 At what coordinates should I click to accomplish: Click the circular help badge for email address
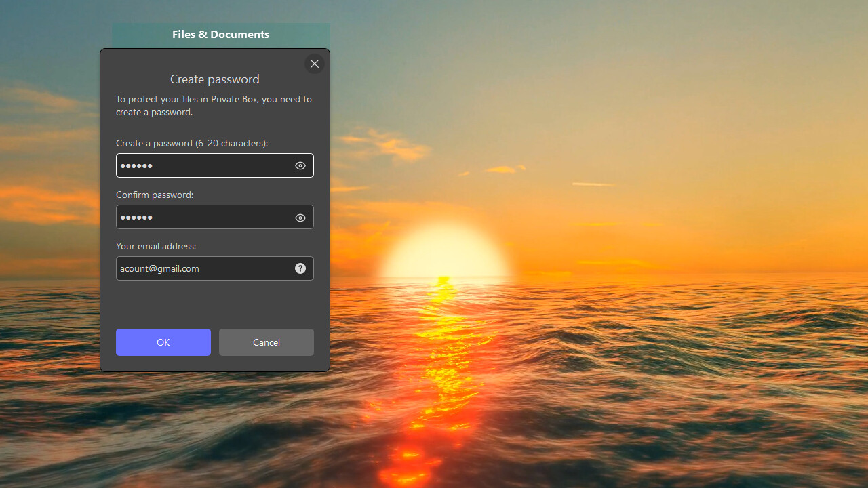(300, 268)
